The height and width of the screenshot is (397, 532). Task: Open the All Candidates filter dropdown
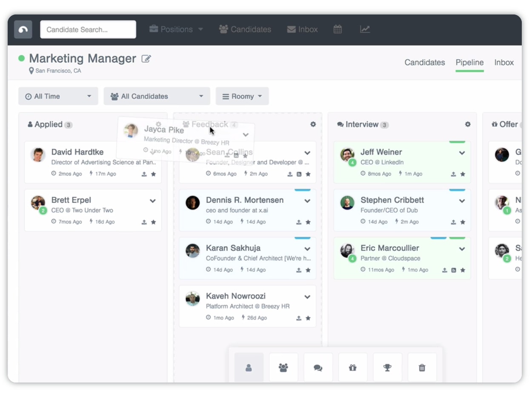click(x=157, y=96)
